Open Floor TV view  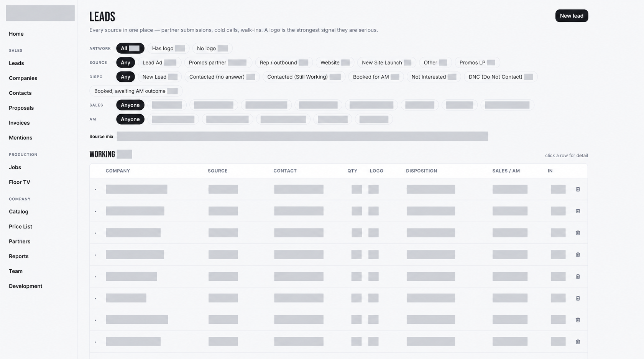pos(20,182)
